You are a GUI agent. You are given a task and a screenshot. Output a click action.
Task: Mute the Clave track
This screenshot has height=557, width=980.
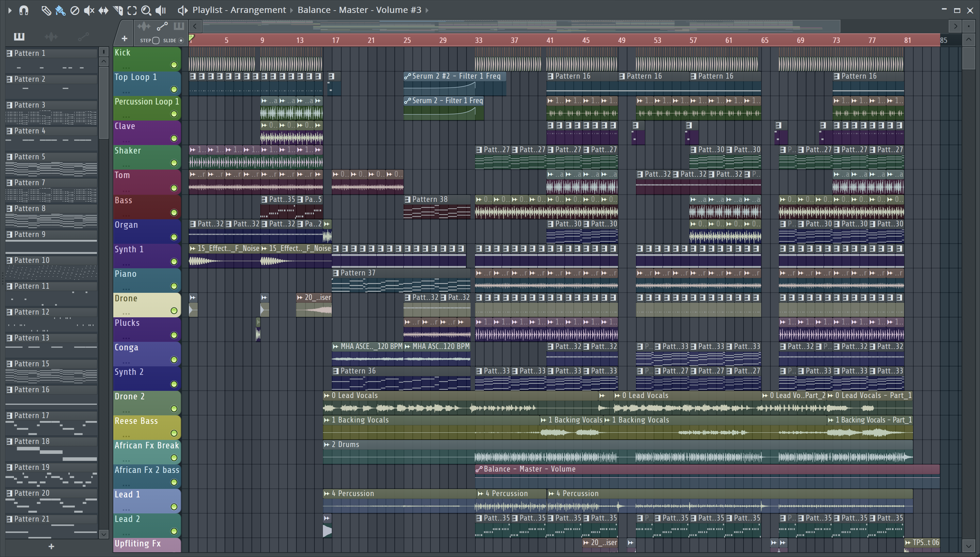(x=174, y=138)
